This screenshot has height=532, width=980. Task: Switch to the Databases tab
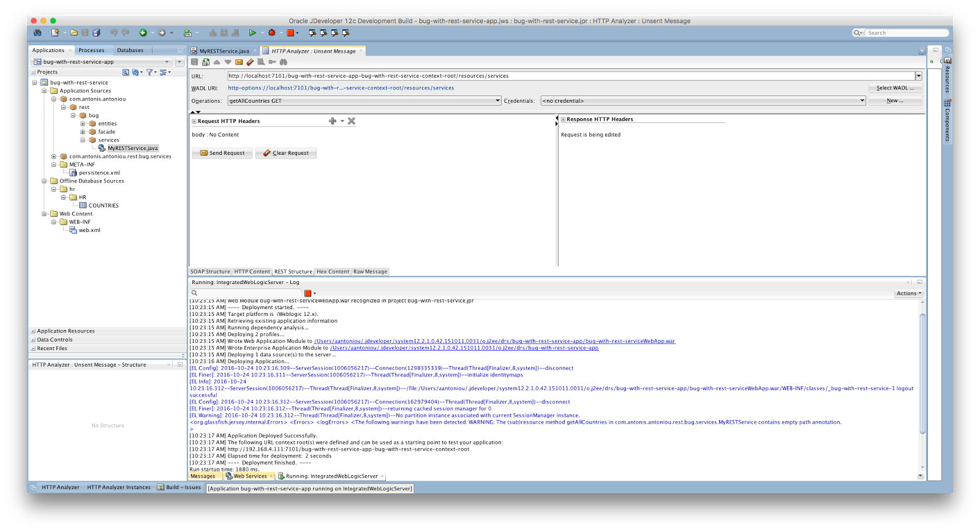click(130, 50)
